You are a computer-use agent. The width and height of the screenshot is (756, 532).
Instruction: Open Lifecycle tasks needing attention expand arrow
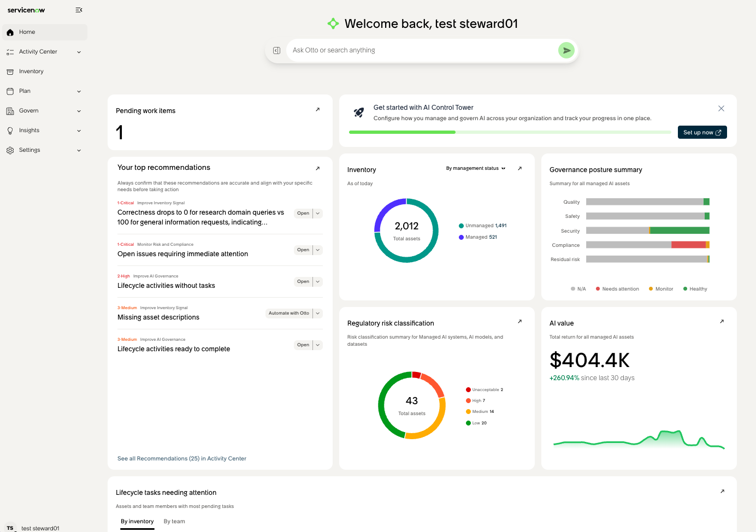click(722, 491)
